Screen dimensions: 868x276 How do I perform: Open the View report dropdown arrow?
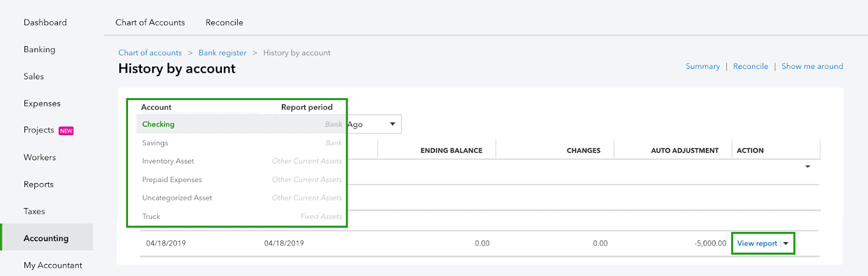click(x=786, y=243)
